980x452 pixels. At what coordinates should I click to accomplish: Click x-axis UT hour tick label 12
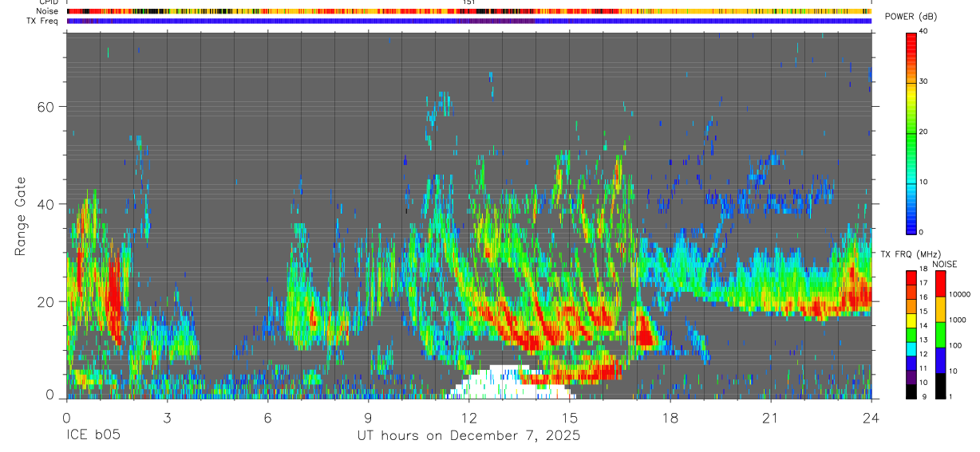[468, 418]
